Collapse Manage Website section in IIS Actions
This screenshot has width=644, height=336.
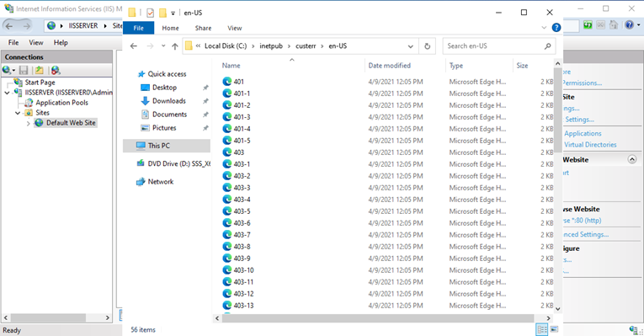(x=632, y=159)
